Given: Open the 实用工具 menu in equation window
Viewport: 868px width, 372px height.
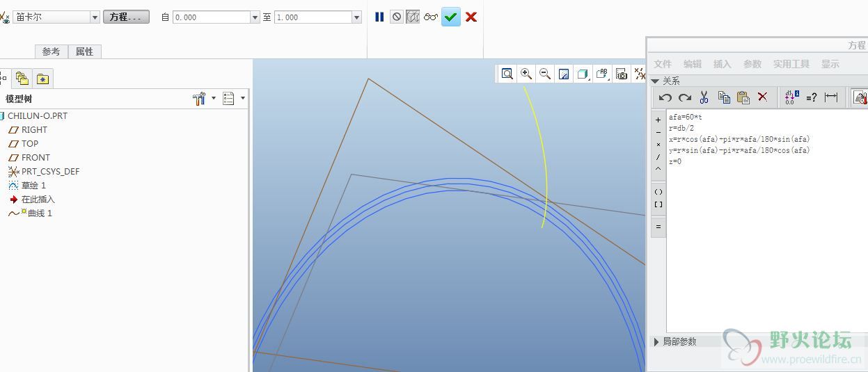Looking at the screenshot, I should point(791,64).
